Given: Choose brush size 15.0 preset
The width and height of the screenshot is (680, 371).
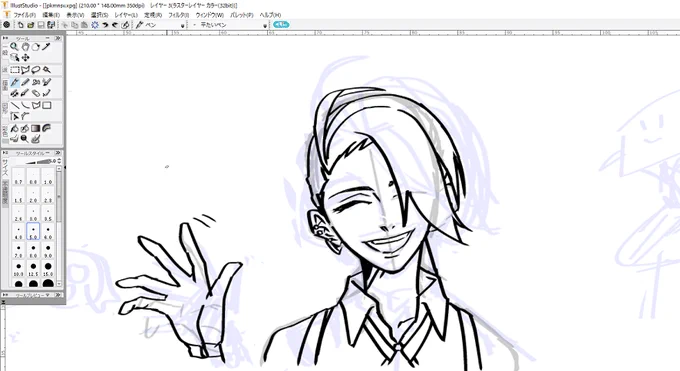Looking at the screenshot, I should click(x=48, y=269).
